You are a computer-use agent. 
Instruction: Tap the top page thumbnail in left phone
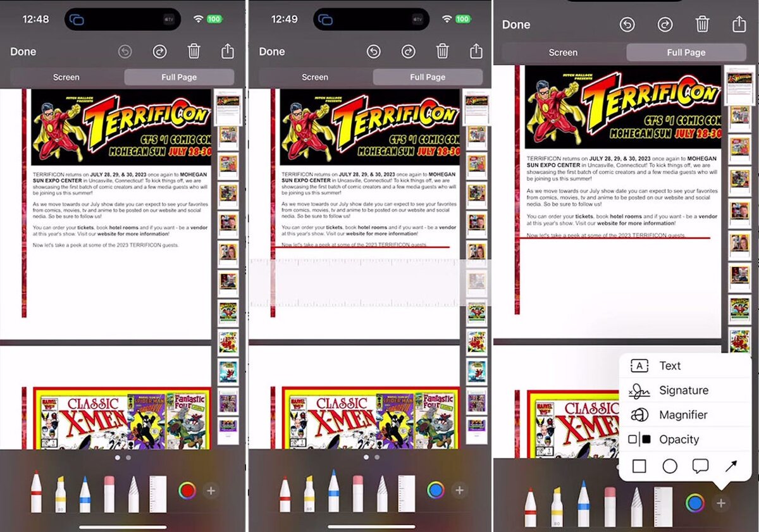(x=227, y=108)
